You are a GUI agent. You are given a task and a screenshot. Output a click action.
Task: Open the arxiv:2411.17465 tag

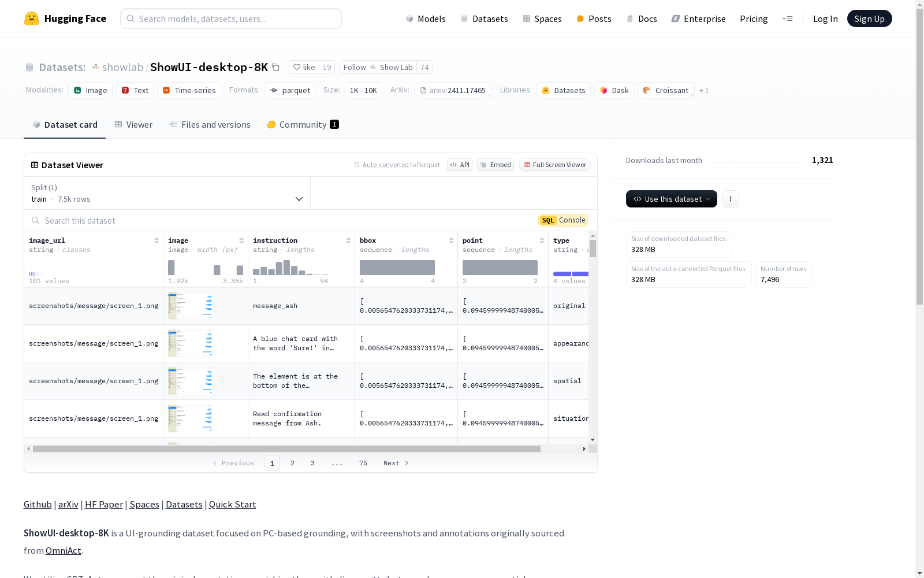coord(453,90)
